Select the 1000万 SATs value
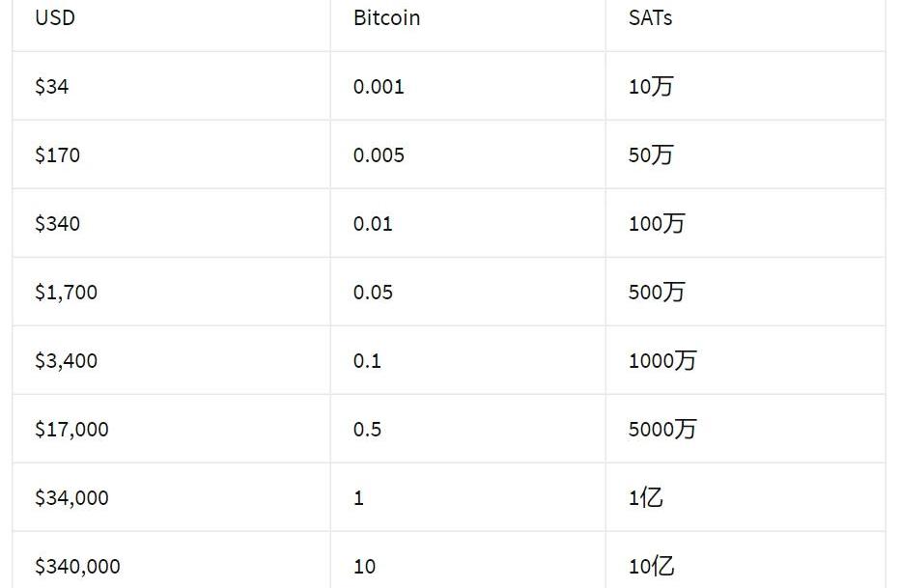This screenshot has height=588, width=900. (661, 361)
